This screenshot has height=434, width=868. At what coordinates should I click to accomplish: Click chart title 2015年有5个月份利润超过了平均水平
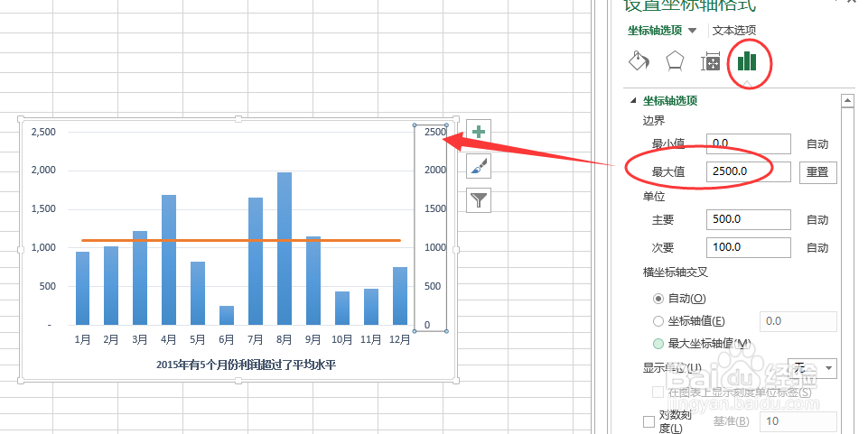[x=246, y=365]
